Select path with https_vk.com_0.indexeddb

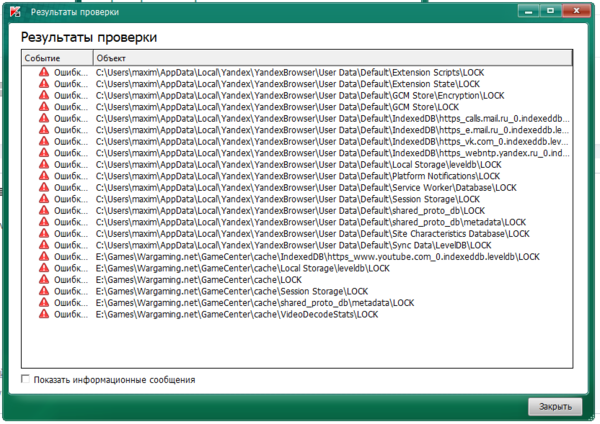333,142
